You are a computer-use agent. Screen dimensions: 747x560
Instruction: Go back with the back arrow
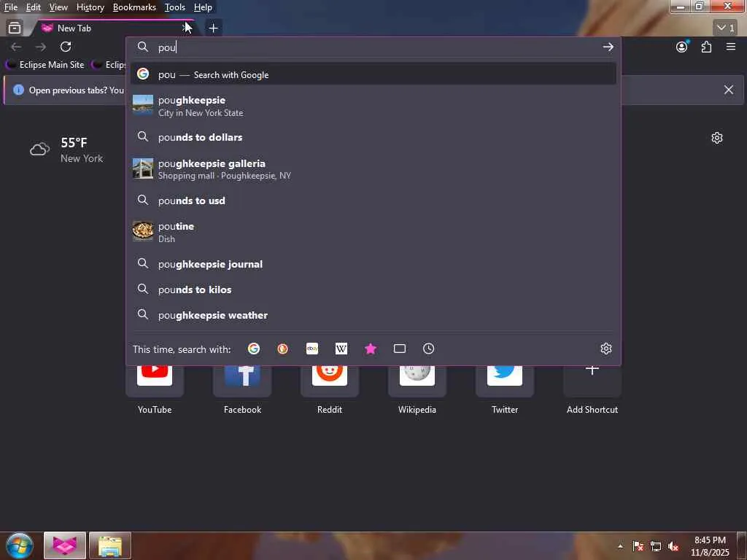[x=16, y=47]
